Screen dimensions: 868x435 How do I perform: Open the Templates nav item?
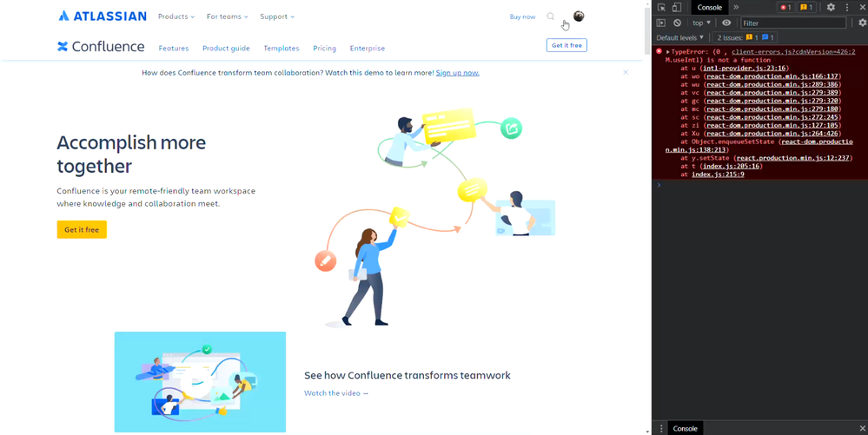click(282, 48)
